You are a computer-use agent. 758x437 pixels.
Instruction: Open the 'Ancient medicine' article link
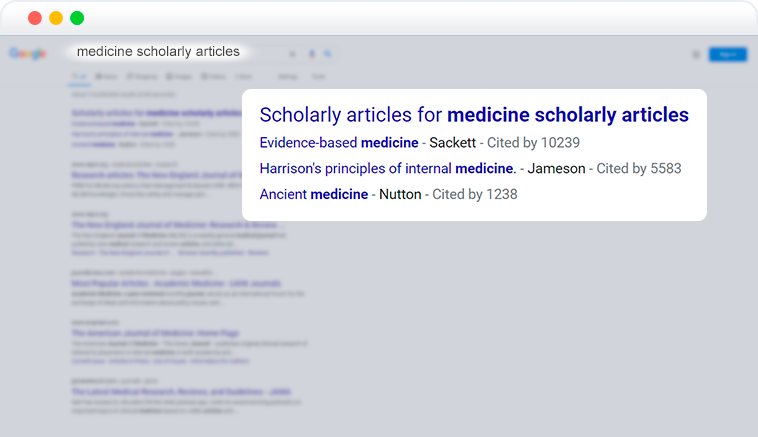pyautogui.click(x=314, y=194)
